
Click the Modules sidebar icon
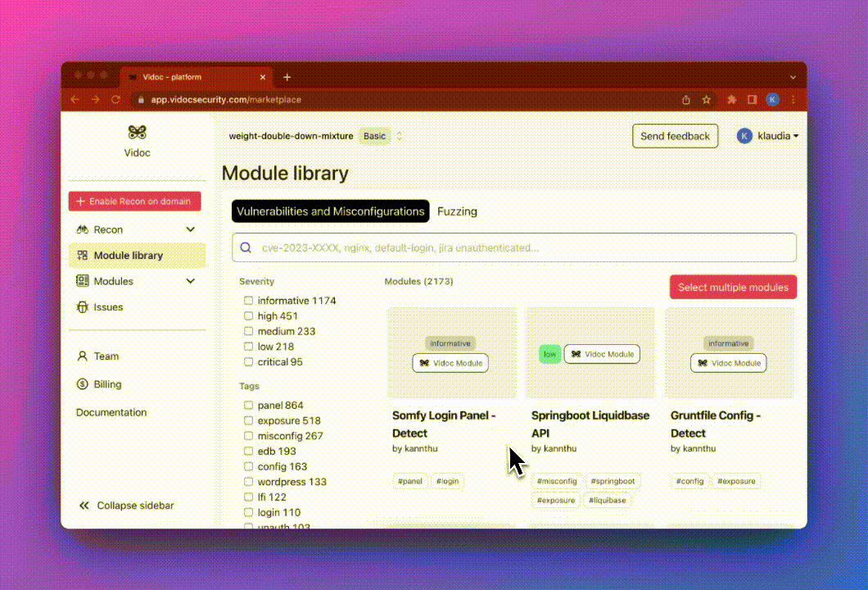point(83,281)
